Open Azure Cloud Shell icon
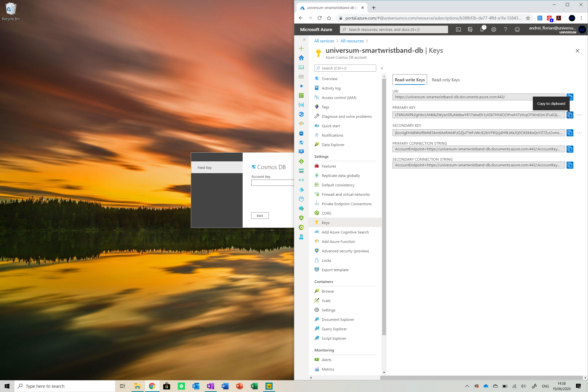 458,29
